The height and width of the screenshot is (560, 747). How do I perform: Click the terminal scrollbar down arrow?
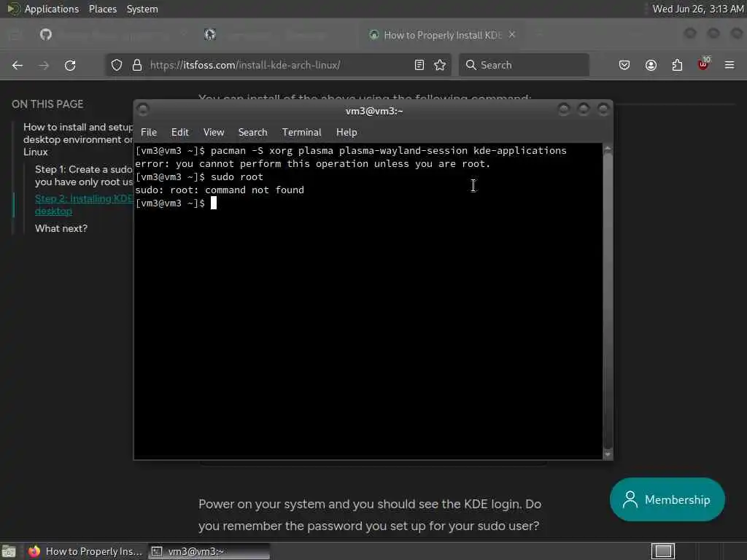pos(608,454)
